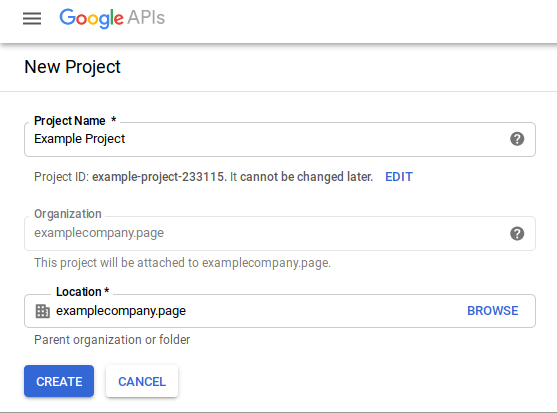Viewport: 557px width, 413px height.
Task: Click the building icon in Location
Action: click(x=43, y=311)
